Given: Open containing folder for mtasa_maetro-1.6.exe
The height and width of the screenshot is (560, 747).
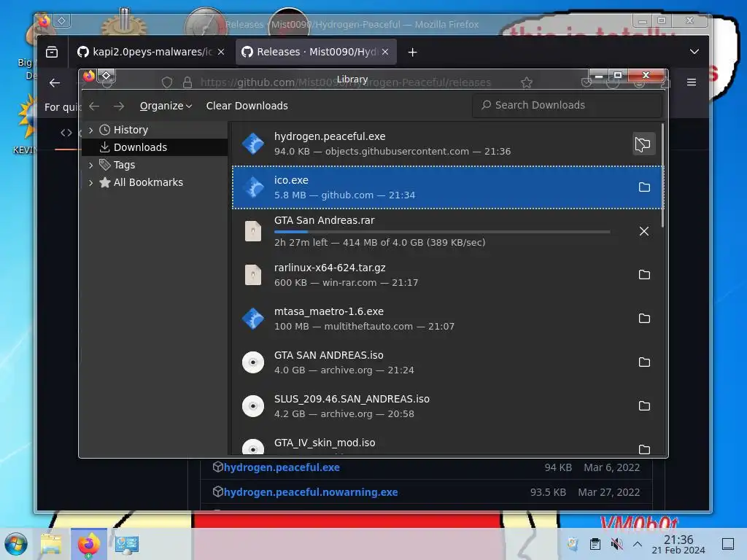Looking at the screenshot, I should point(644,319).
